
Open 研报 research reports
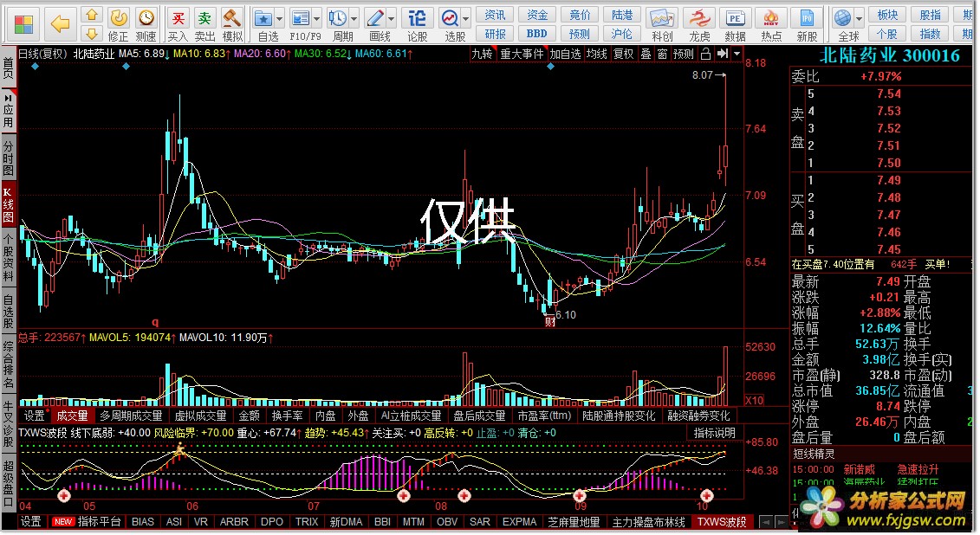(x=495, y=34)
